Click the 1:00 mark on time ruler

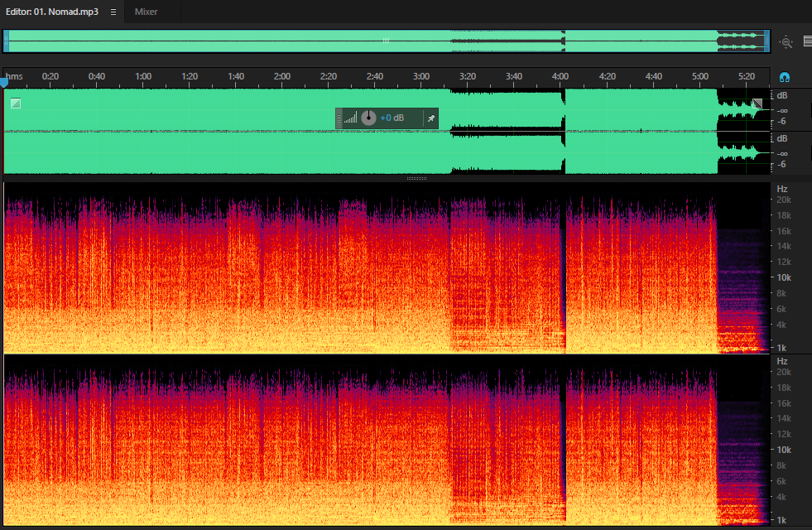(x=143, y=76)
